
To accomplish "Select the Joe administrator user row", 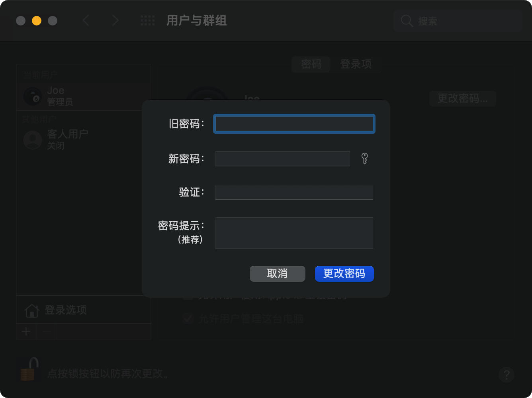I will pyautogui.click(x=84, y=96).
